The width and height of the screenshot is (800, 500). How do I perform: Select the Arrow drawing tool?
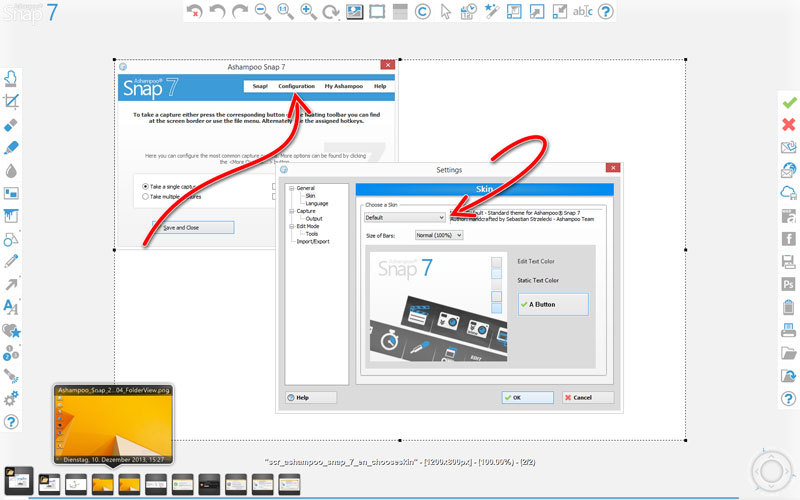[x=11, y=284]
